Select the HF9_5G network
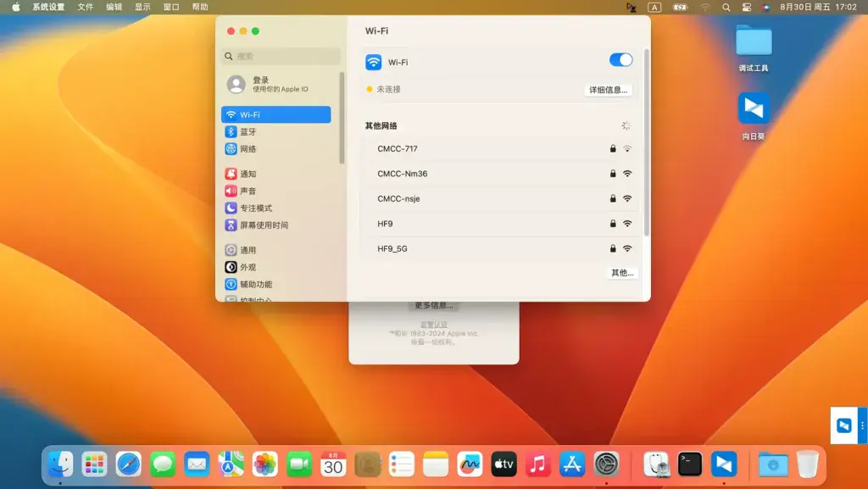 pyautogui.click(x=501, y=248)
